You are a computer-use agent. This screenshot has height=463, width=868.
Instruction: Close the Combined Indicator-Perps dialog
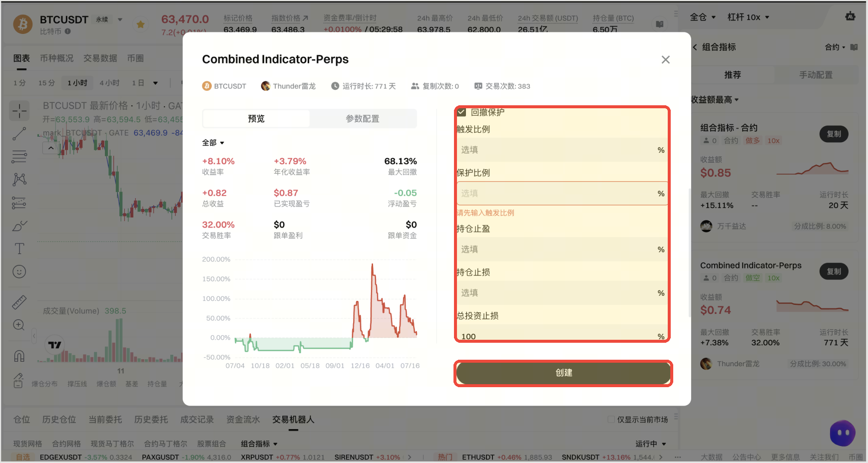click(665, 60)
